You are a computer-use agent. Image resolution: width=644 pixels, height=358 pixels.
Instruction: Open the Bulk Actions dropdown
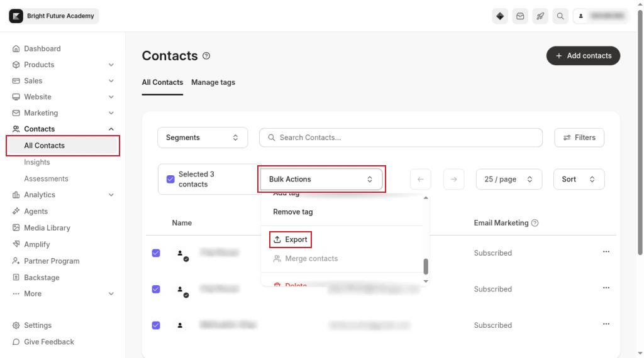[321, 179]
